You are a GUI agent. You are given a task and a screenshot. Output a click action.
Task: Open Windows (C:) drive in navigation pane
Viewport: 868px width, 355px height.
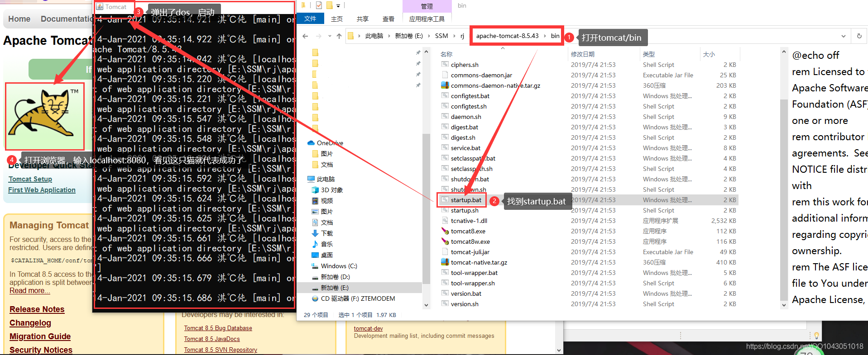(339, 266)
